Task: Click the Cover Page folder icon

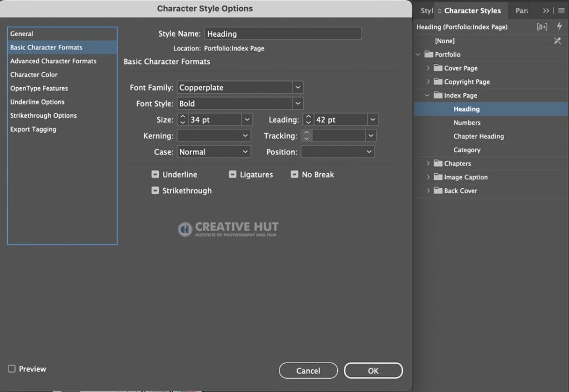Action: pos(438,68)
